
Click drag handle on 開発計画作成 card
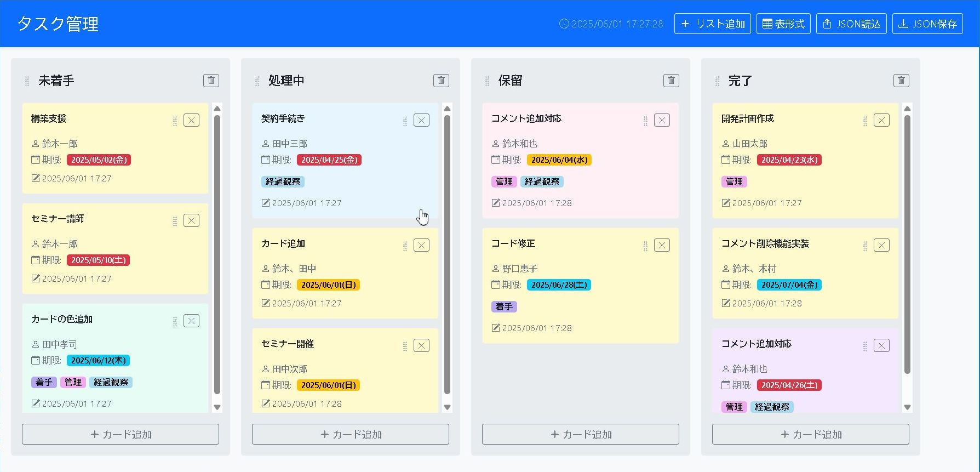click(865, 121)
